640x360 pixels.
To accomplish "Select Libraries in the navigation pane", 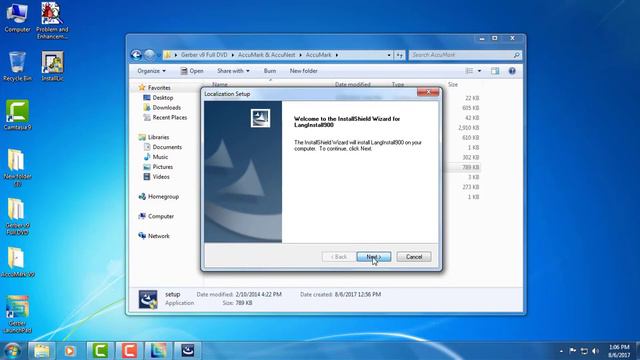I will [x=158, y=137].
